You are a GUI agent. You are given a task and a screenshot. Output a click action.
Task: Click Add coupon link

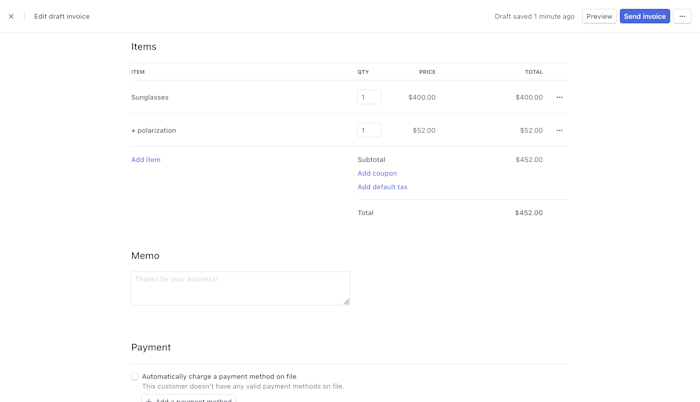click(x=377, y=173)
